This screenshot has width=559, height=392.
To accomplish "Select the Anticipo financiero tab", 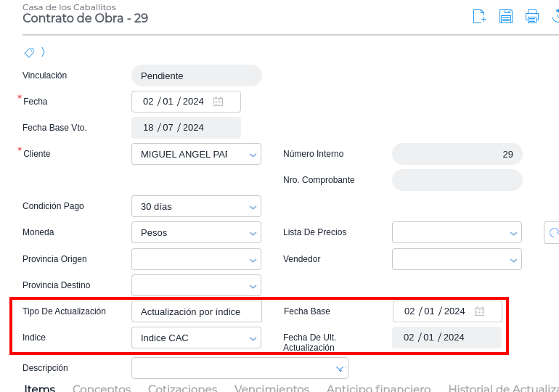I will click(x=378, y=388).
